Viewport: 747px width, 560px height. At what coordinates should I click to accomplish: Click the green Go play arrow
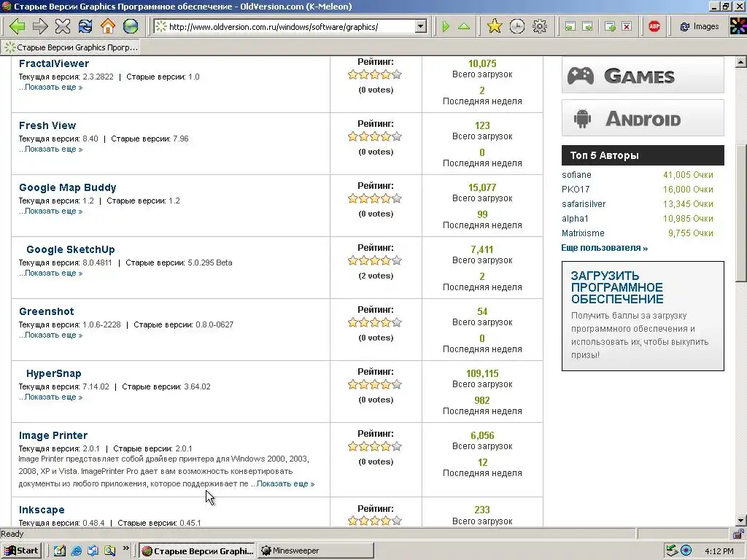coord(446,26)
